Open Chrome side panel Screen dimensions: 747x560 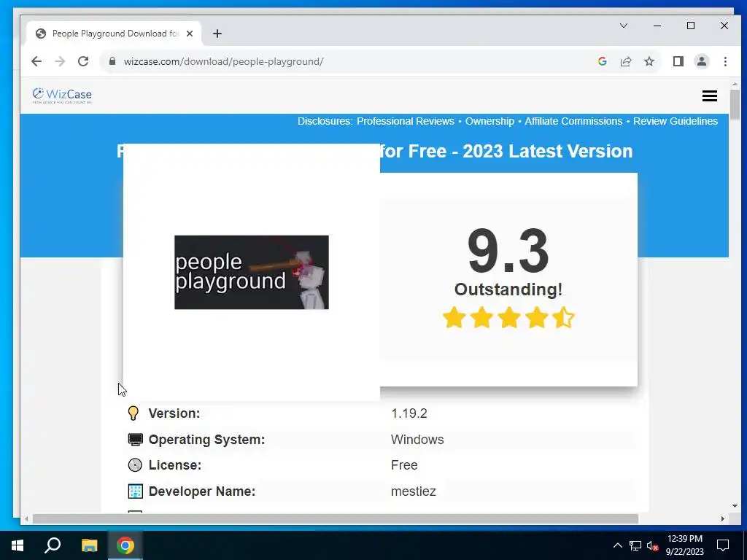pos(678,61)
